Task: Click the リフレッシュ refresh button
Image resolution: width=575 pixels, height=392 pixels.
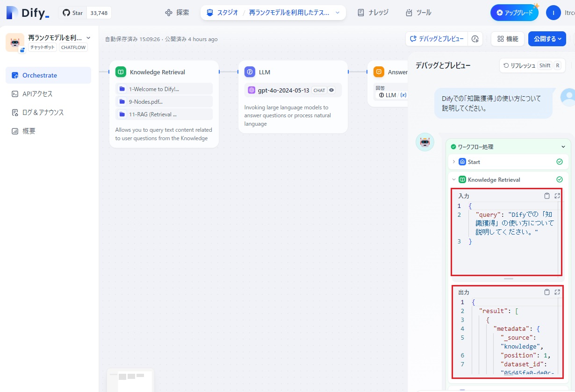Action: pos(532,65)
